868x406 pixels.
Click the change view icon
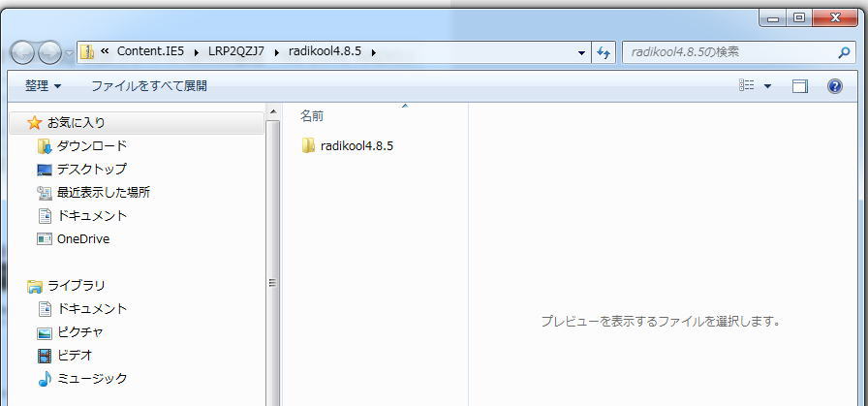747,85
